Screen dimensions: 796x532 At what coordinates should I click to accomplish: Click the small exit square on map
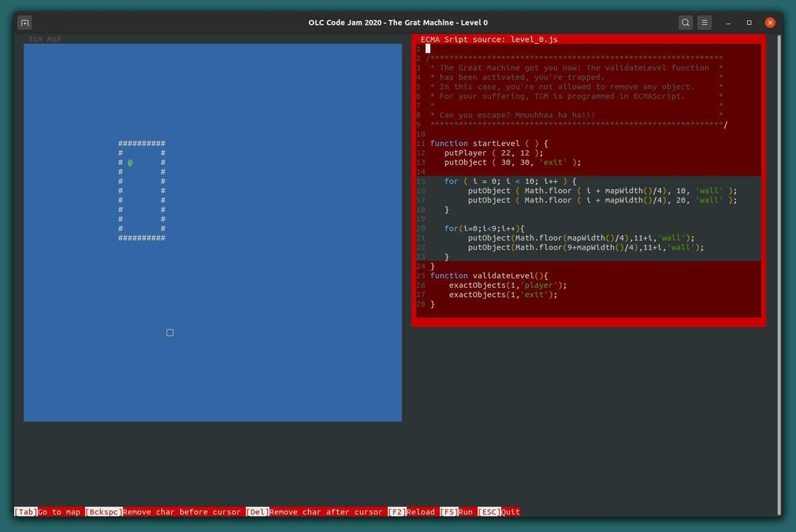pyautogui.click(x=170, y=332)
